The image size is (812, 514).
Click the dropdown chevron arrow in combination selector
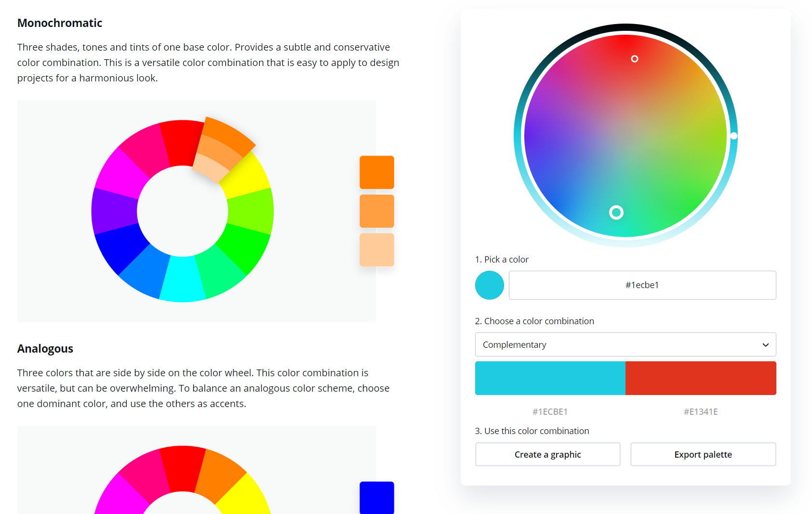pyautogui.click(x=765, y=345)
